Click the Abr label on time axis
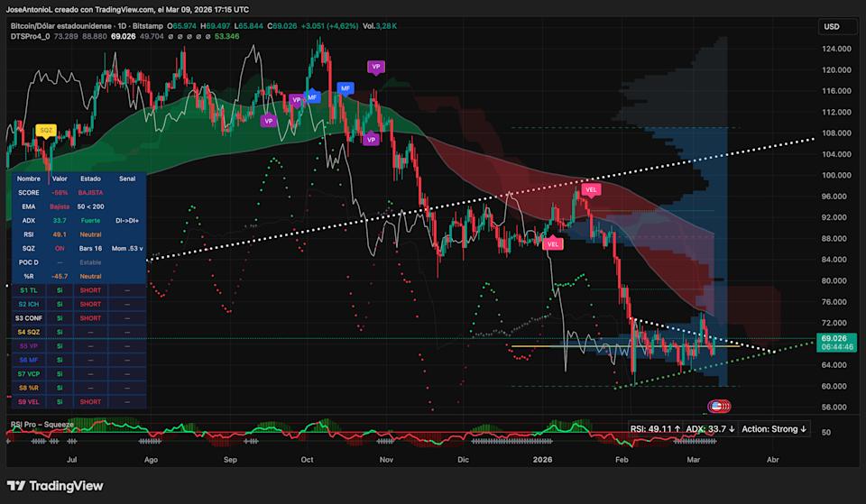This screenshot has width=866, height=504. [x=773, y=460]
